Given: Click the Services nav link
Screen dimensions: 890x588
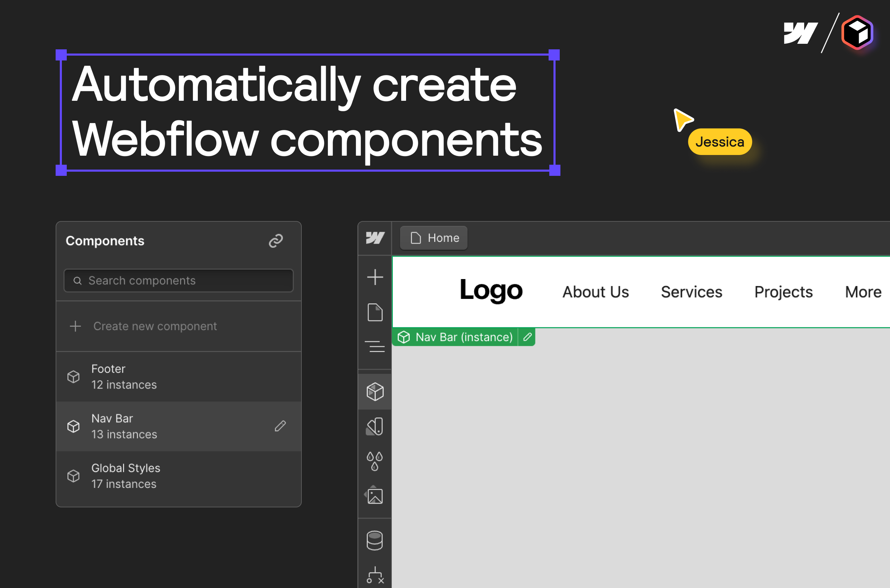Looking at the screenshot, I should click(x=691, y=292).
